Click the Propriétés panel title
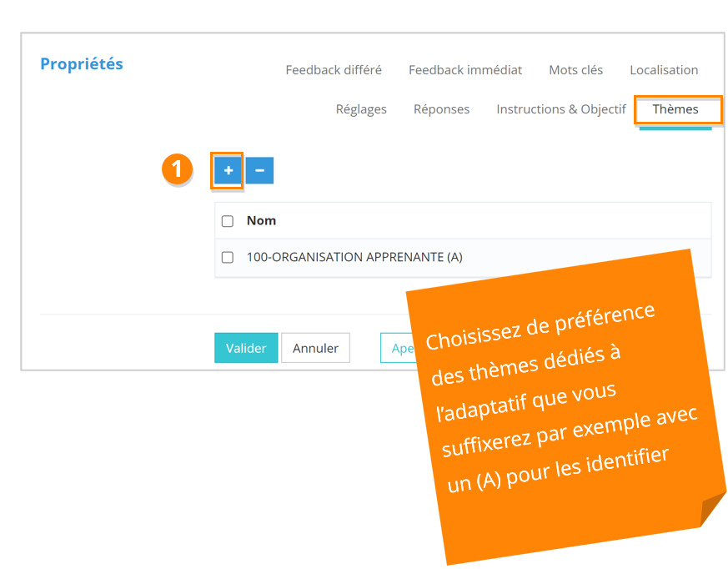728x569 pixels. (x=82, y=64)
